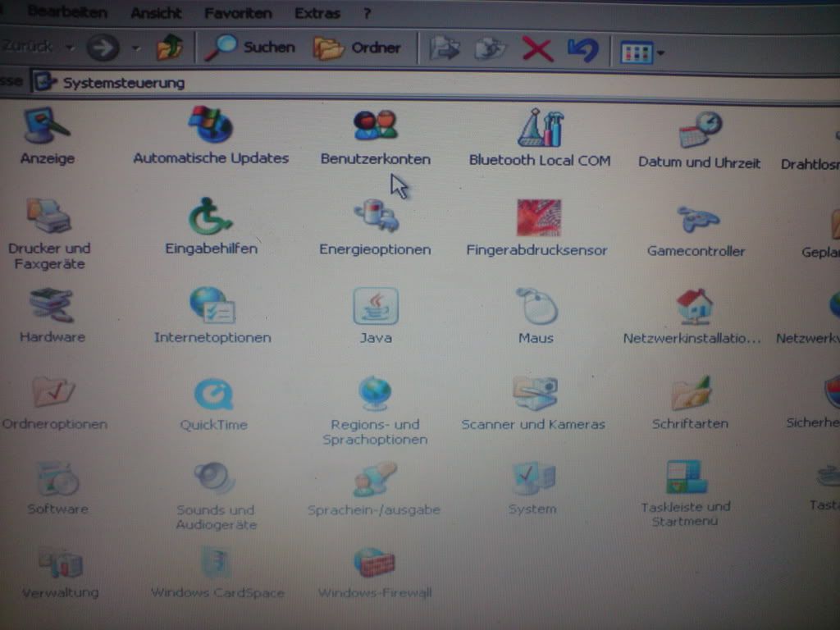Click the Systemsteuerung address field
Image resolution: width=840 pixels, height=630 pixels.
[x=435, y=84]
